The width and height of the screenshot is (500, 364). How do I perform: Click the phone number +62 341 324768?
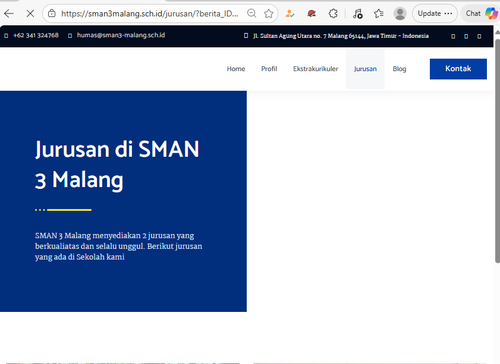pyautogui.click(x=36, y=35)
